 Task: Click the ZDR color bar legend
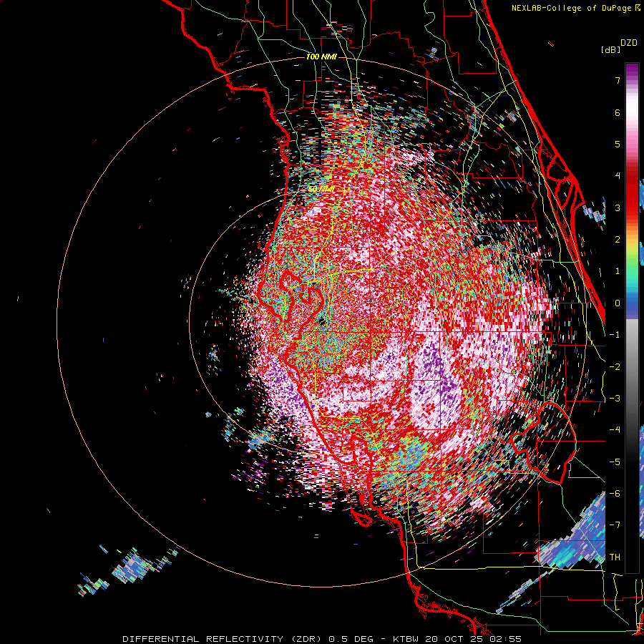(x=633, y=318)
